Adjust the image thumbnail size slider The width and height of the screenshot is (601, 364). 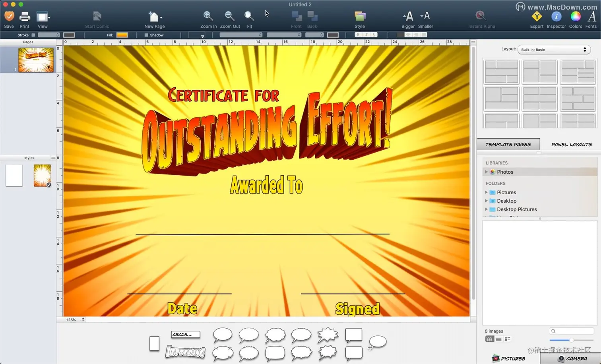(571, 340)
